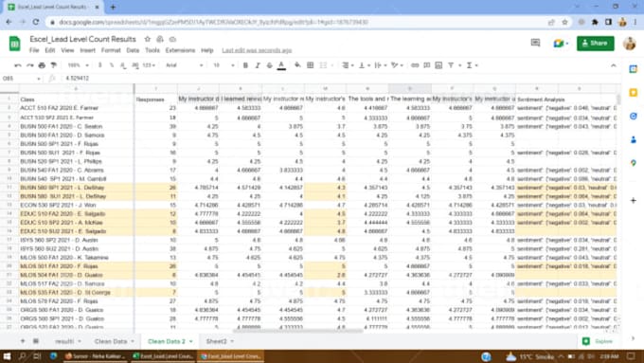644x363 pixels.
Task: Open Google Keep in side panel
Action: pyautogui.click(x=633, y=93)
